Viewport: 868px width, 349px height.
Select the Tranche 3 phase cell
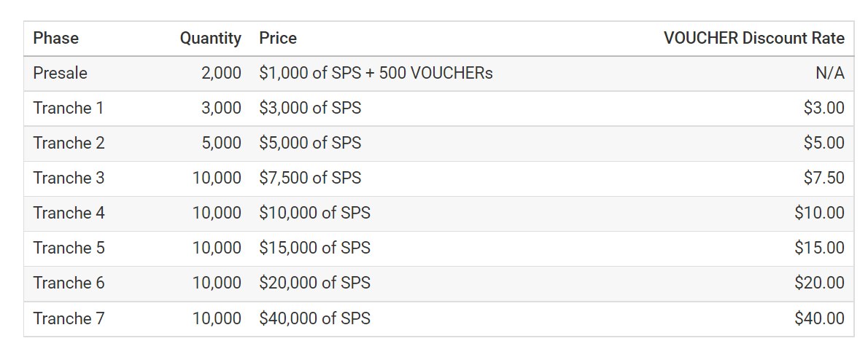click(x=69, y=178)
